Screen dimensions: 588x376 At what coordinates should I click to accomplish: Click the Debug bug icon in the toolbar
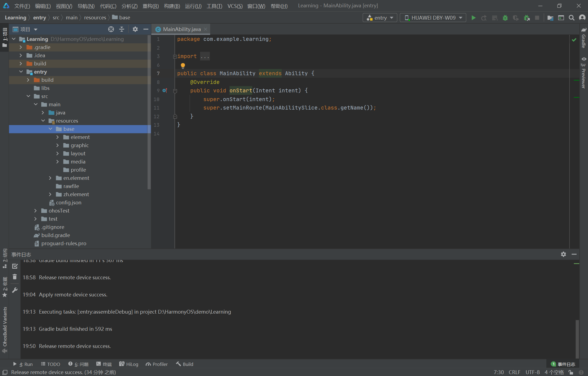505,18
